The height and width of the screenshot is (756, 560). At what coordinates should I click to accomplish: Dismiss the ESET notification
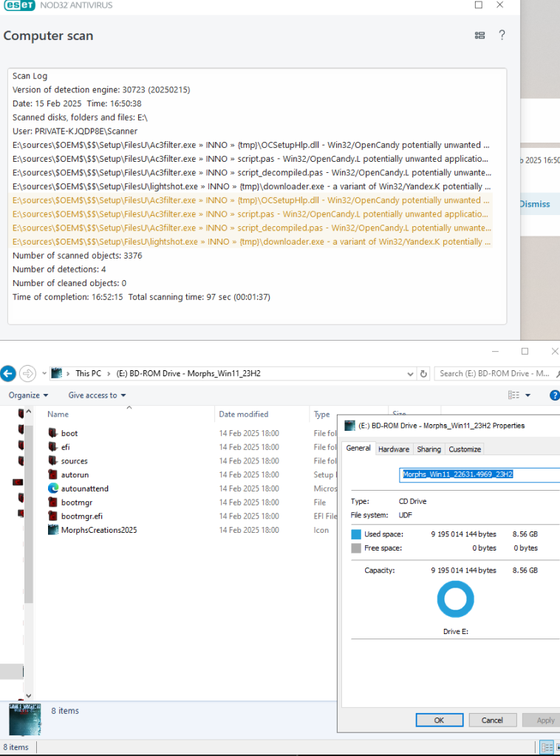click(x=535, y=204)
